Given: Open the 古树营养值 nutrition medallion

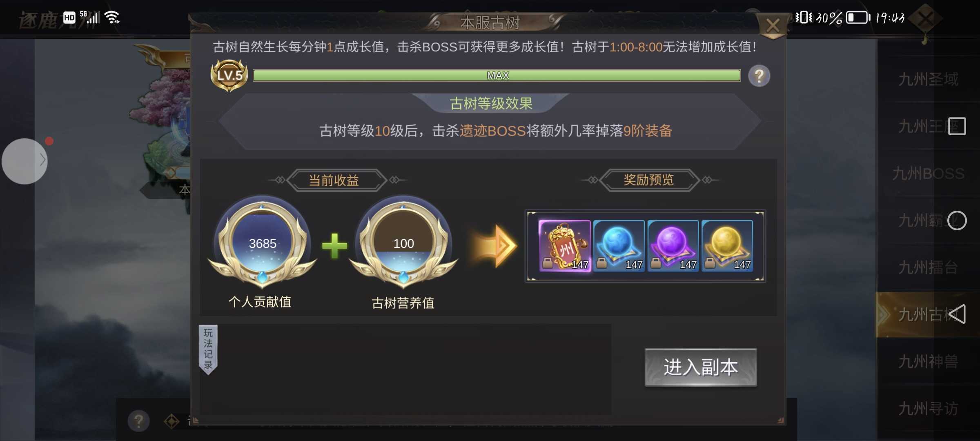Looking at the screenshot, I should pyautogui.click(x=403, y=243).
